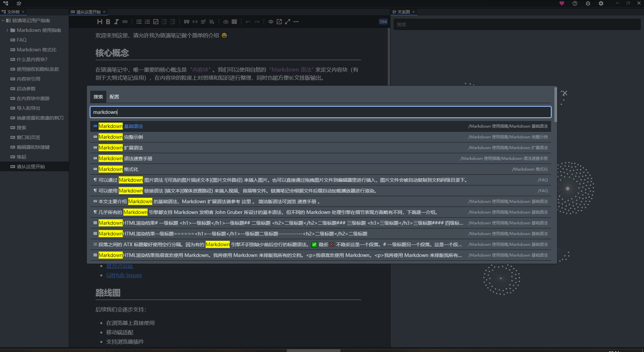Click the outdent list icon

172,22
